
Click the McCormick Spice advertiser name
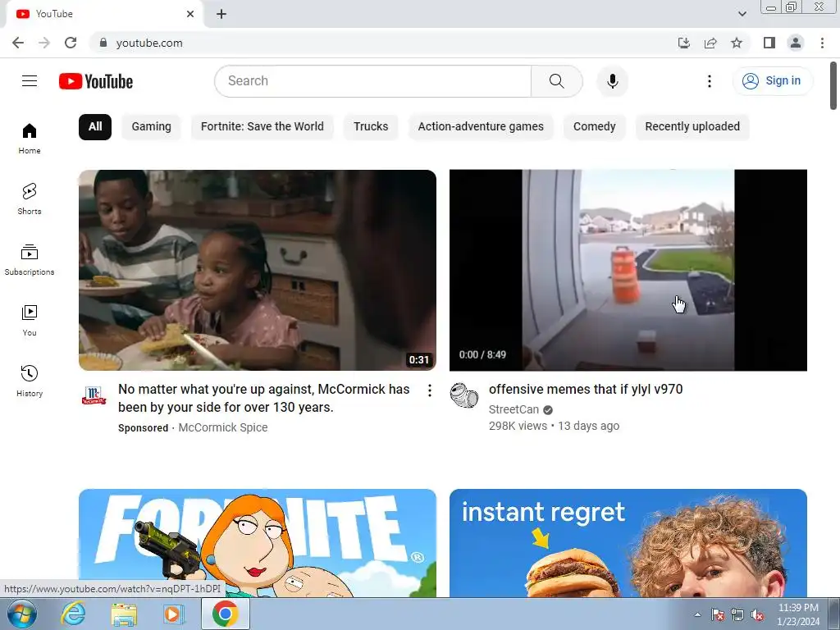[x=223, y=427]
